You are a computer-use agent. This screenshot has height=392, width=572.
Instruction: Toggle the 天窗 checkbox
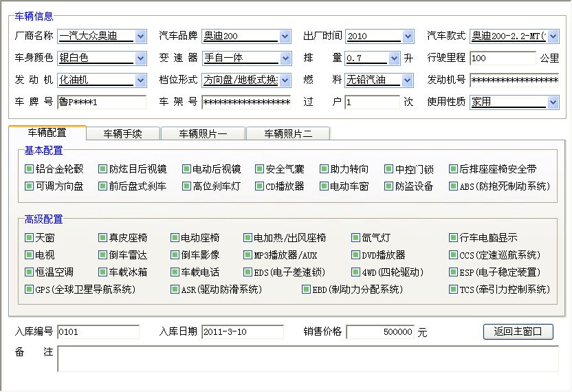click(29, 238)
